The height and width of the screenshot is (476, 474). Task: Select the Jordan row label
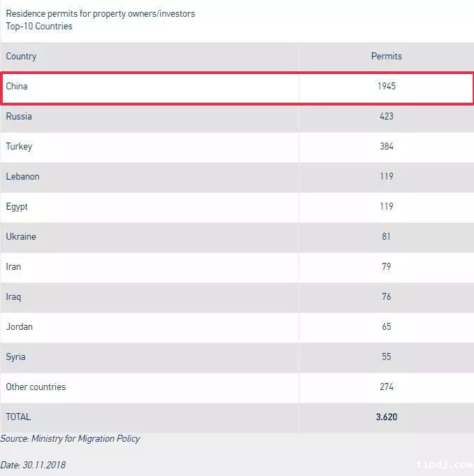[x=19, y=326]
